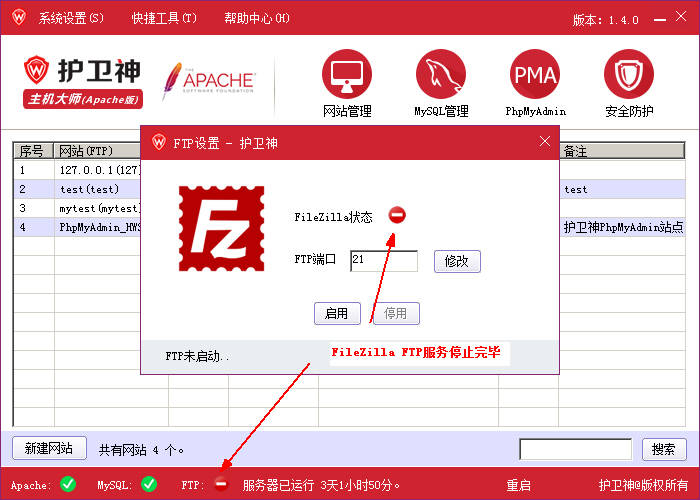Click the 新建网站 button

pyautogui.click(x=49, y=448)
